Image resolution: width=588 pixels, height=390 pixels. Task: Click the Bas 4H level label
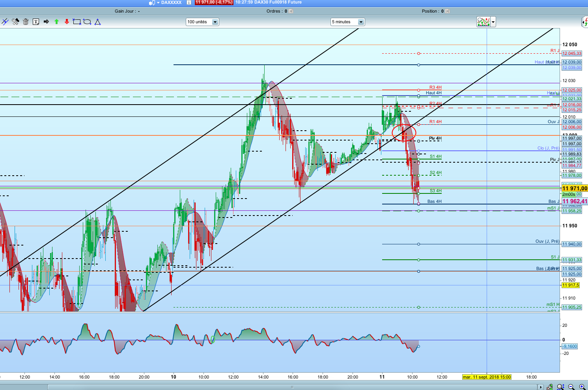coord(435,201)
